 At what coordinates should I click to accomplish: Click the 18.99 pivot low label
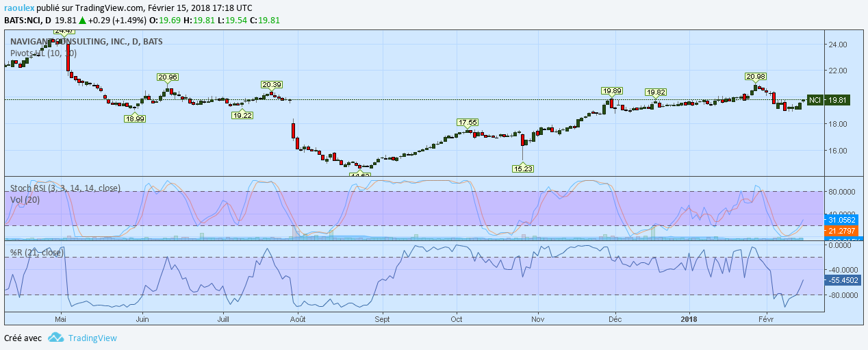point(135,118)
